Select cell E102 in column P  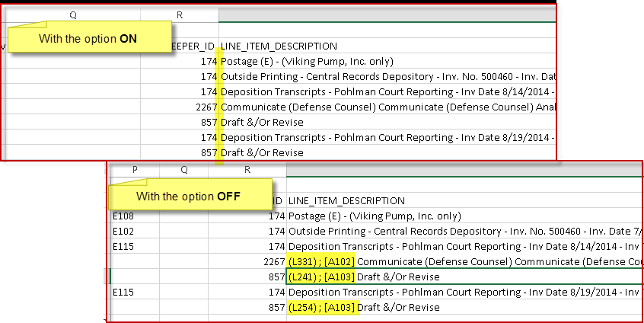135,231
